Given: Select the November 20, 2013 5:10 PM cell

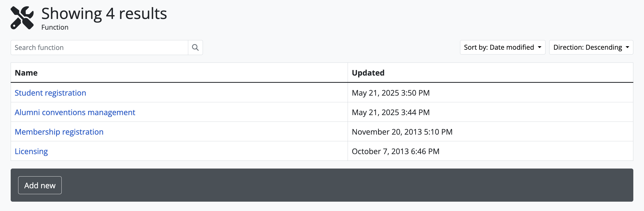Looking at the screenshot, I should coord(402,132).
